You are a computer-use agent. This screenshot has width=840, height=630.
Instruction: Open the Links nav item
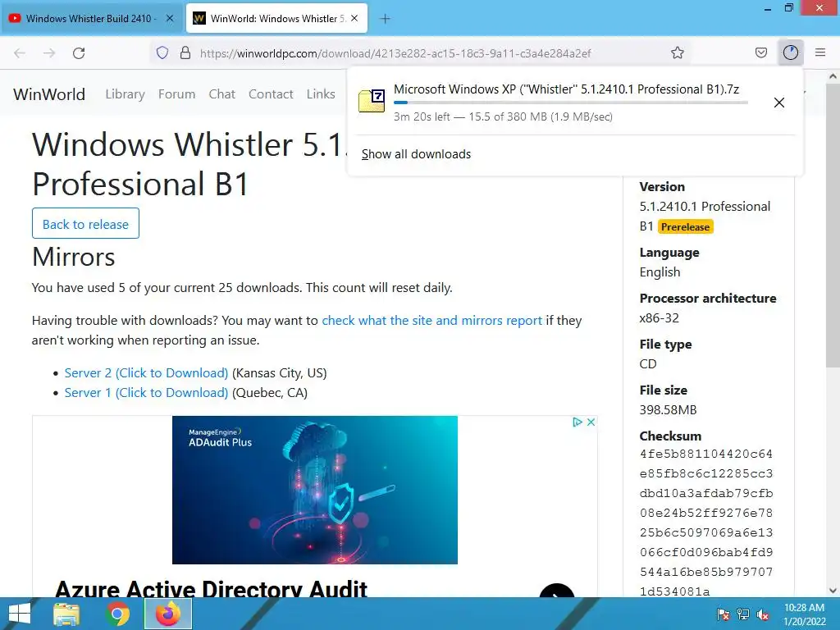[321, 94]
